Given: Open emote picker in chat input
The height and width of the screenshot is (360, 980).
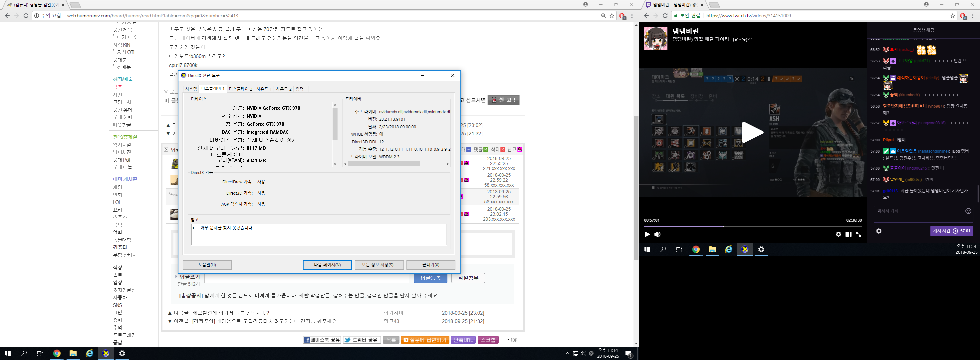Looking at the screenshot, I should pyautogui.click(x=968, y=211).
